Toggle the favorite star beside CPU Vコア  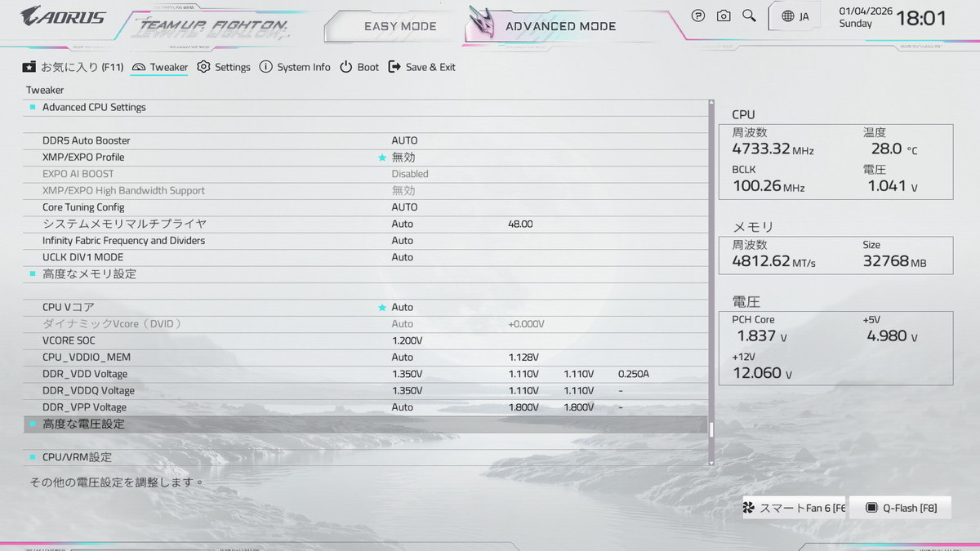[x=381, y=308]
